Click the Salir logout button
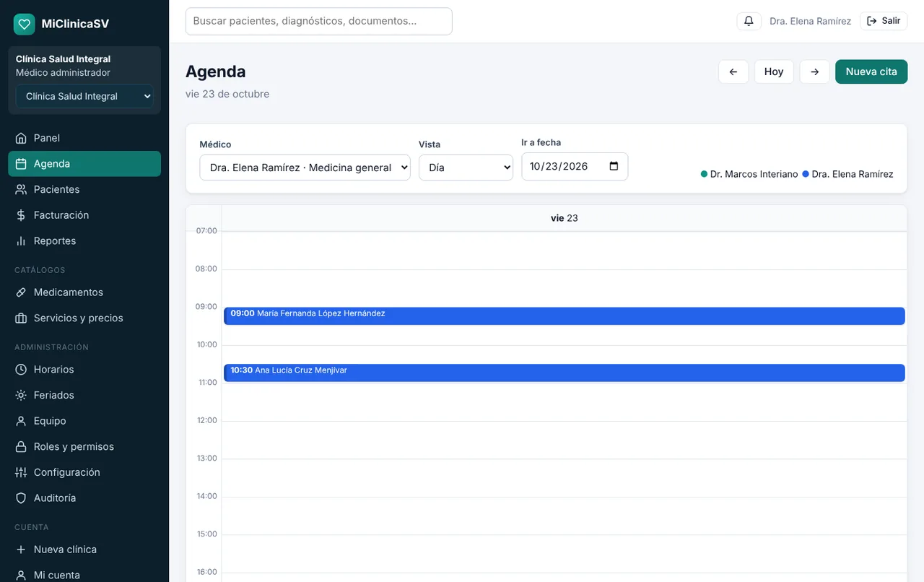Screen dimensions: 924x582 884,21
